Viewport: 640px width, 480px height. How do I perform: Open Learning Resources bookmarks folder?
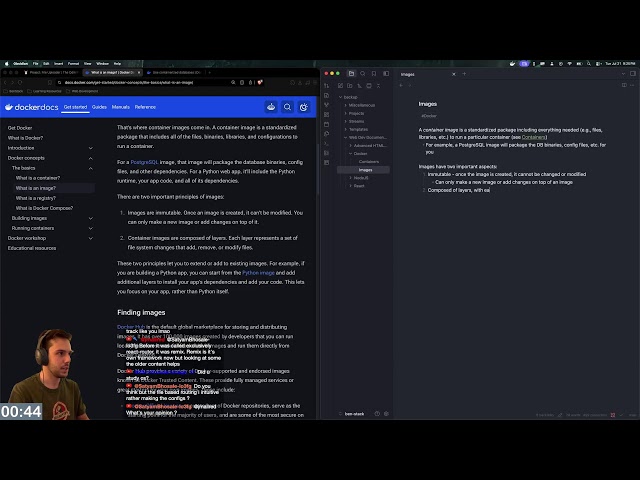tap(44, 91)
